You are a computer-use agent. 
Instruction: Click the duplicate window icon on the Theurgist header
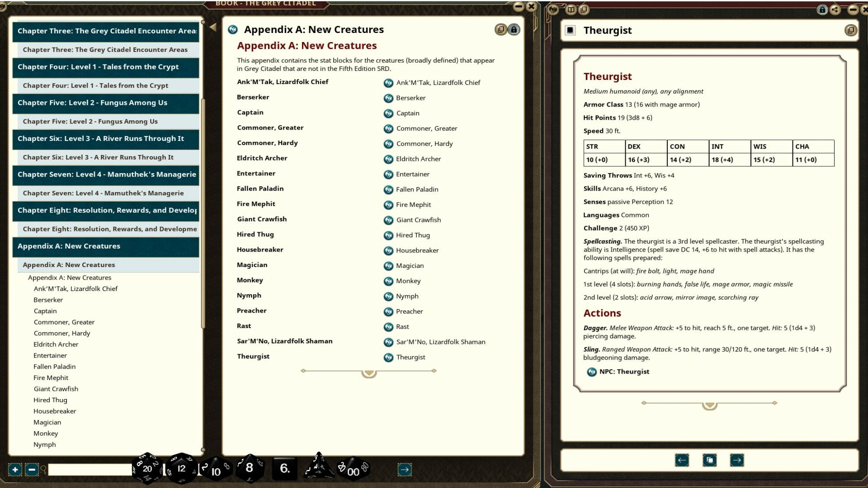[852, 30]
